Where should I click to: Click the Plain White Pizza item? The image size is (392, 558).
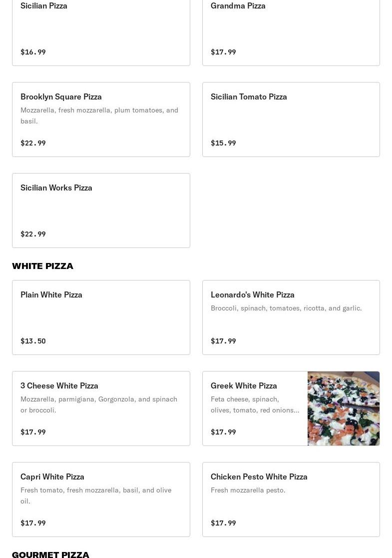101,317
